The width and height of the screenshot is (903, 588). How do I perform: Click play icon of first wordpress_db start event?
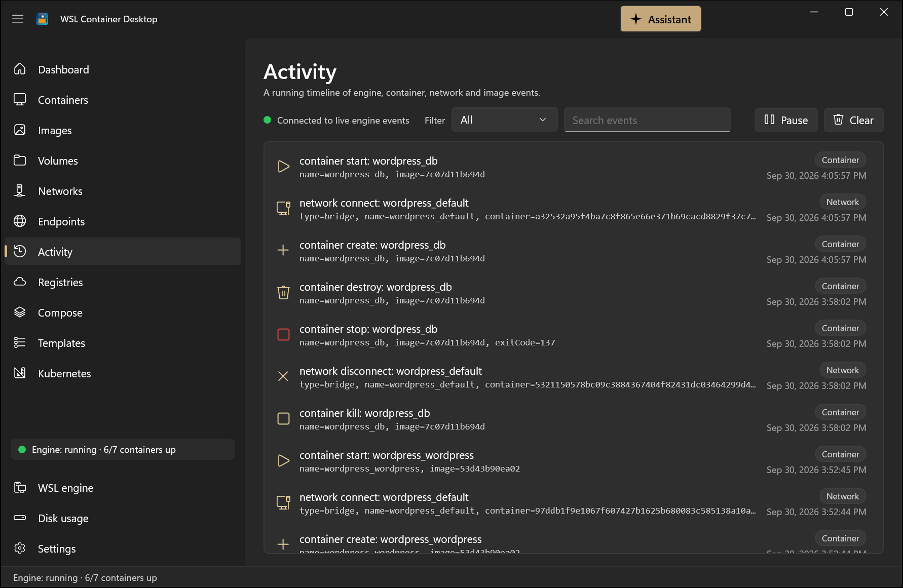coord(283,167)
